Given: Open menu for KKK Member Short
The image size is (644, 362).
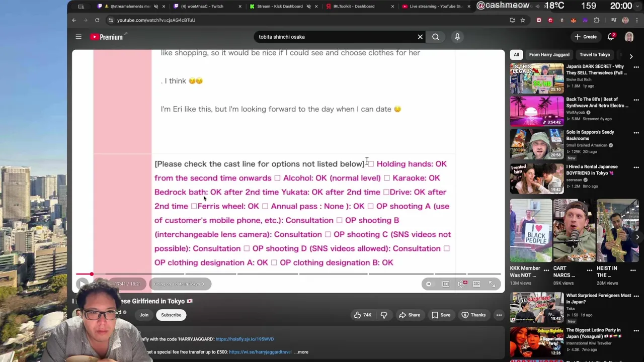Looking at the screenshot, I should (x=546, y=270).
